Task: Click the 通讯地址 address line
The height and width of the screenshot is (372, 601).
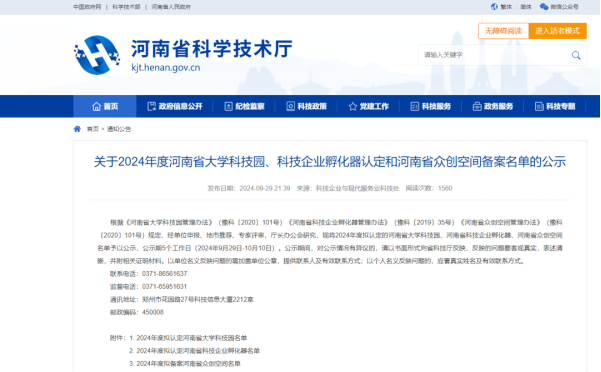Action: click(182, 300)
